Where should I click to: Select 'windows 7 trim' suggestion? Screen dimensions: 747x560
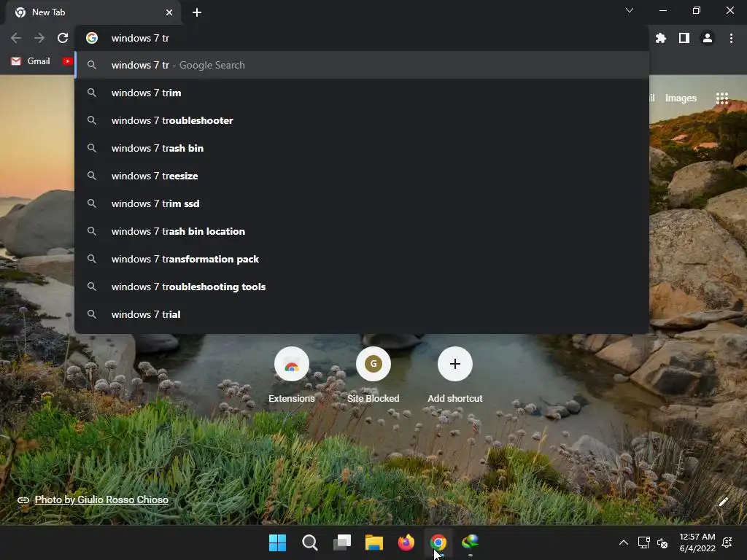click(x=362, y=93)
